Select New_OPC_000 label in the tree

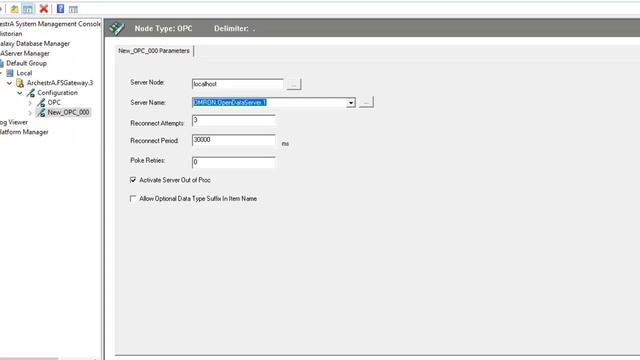pyautogui.click(x=69, y=112)
